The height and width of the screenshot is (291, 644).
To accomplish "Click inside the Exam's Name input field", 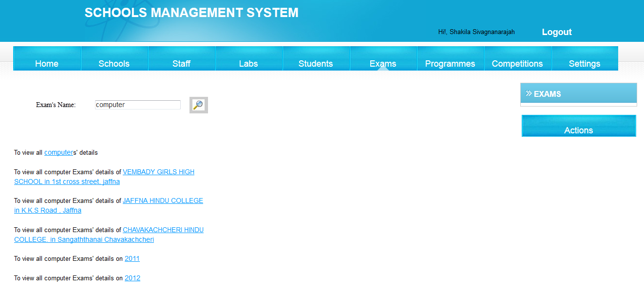I will (137, 104).
